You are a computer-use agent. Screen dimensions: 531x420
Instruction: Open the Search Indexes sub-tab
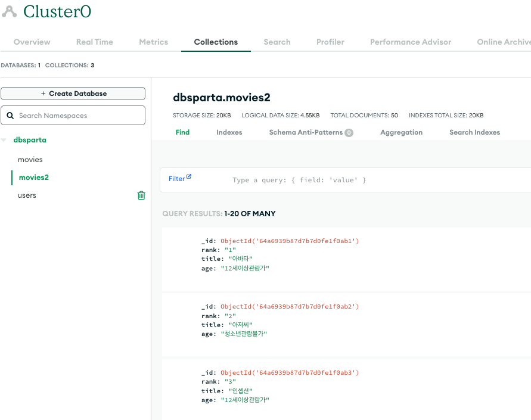(474, 132)
